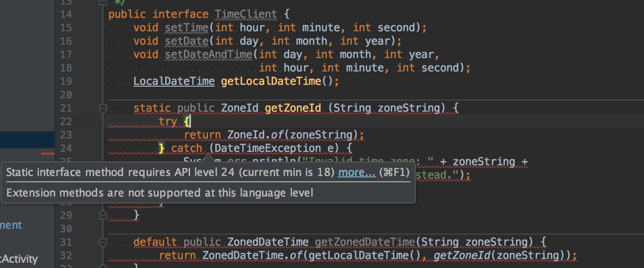Place cursor on the TimeClient interface name
Image resolution: width=644 pixels, height=268 pixels.
click(x=245, y=14)
